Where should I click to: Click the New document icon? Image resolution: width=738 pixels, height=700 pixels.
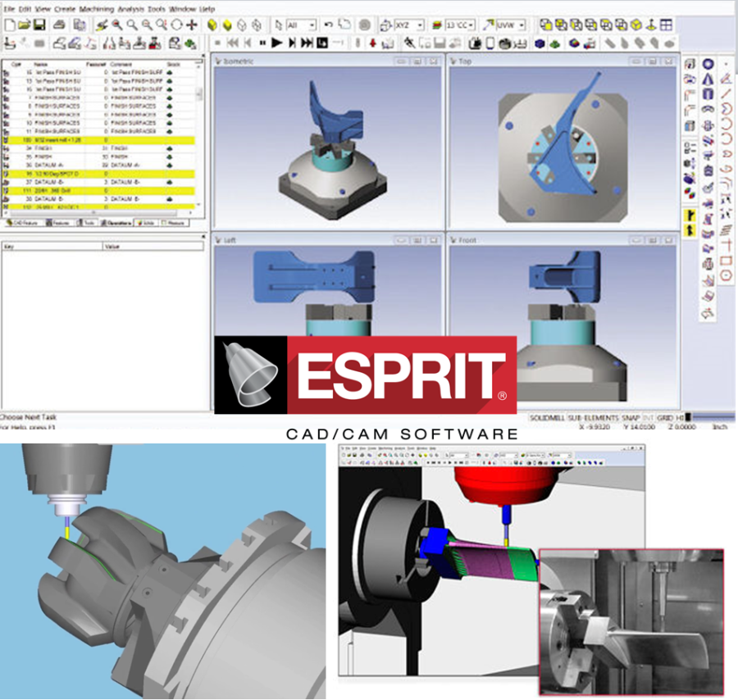tap(8, 25)
